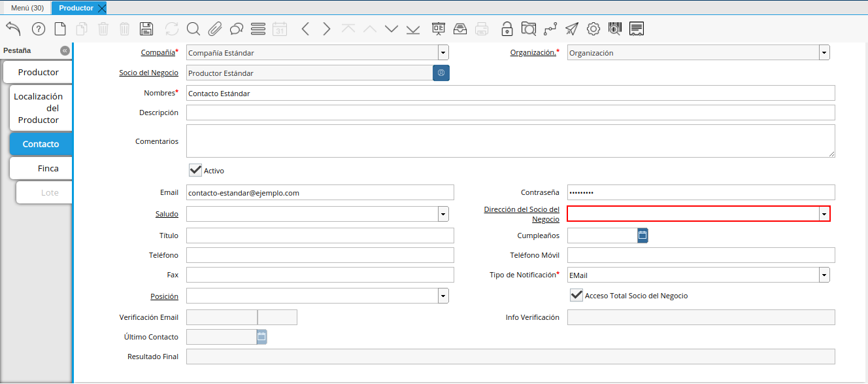
Task: Switch to Localización del Productor tab
Action: (x=39, y=108)
